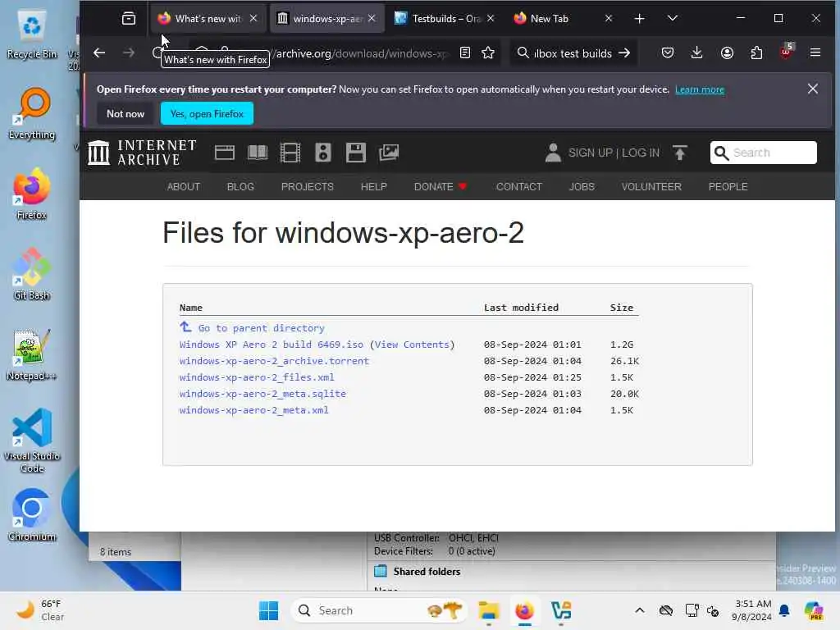Open the HELP menu item

[x=374, y=186]
